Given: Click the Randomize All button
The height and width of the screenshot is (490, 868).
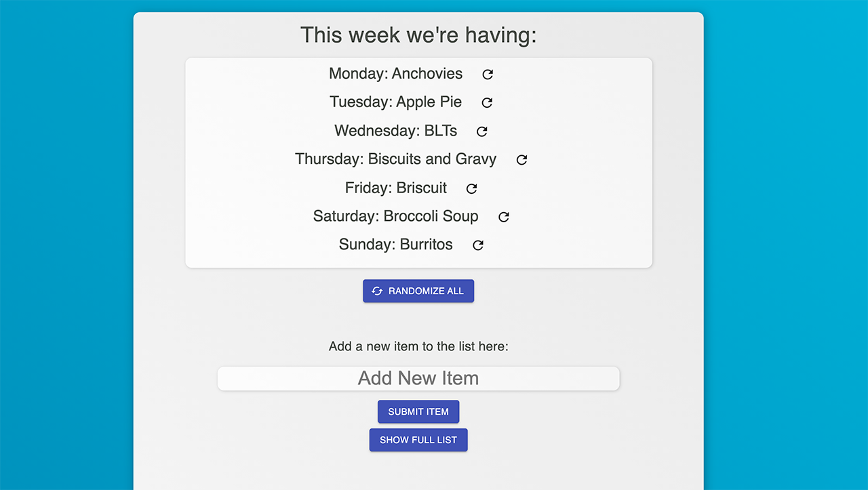Looking at the screenshot, I should tap(418, 291).
